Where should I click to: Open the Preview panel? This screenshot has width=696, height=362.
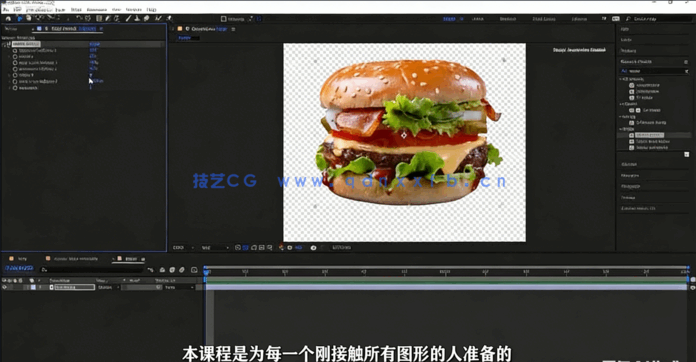[x=629, y=51]
